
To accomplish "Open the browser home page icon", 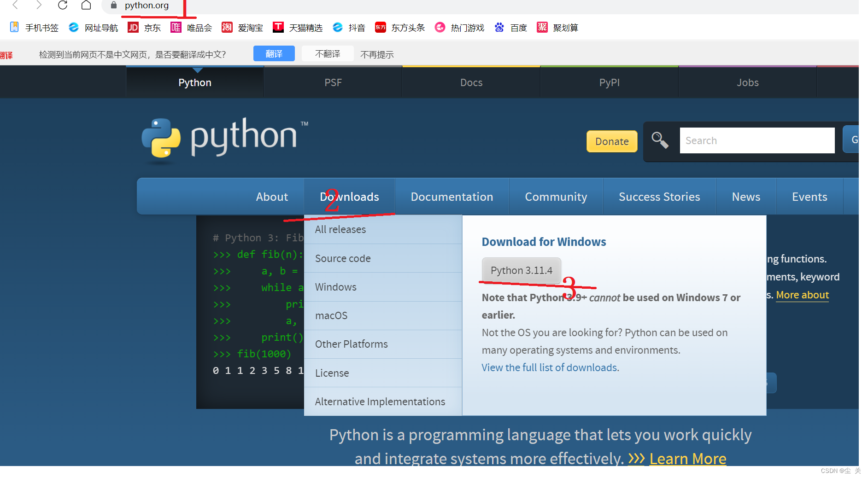I will pyautogui.click(x=86, y=5).
